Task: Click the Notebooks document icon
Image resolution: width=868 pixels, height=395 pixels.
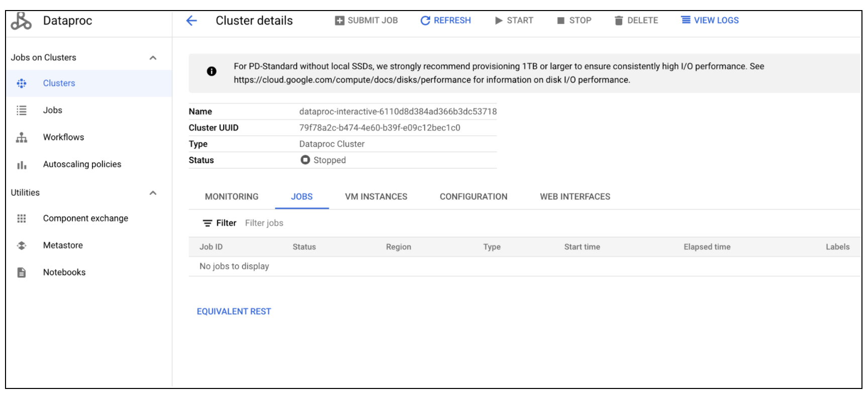Action: click(x=22, y=272)
